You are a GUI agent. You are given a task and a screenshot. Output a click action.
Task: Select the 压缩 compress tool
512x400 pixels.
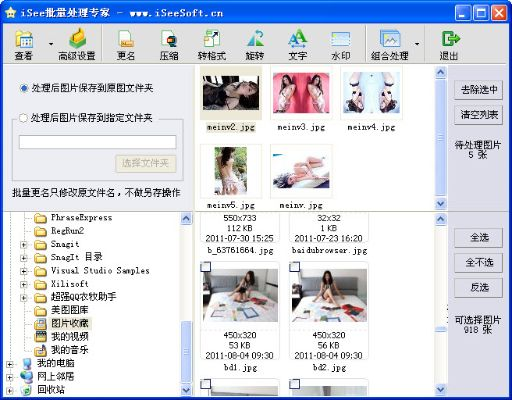[x=169, y=45]
